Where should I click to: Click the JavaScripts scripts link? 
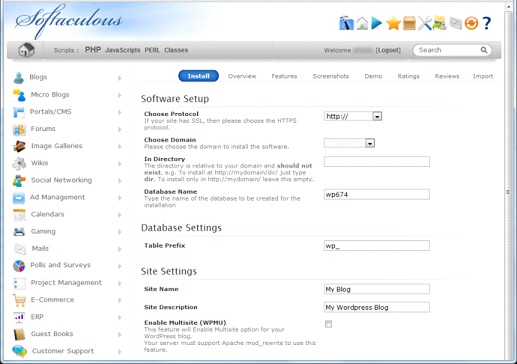coord(123,50)
